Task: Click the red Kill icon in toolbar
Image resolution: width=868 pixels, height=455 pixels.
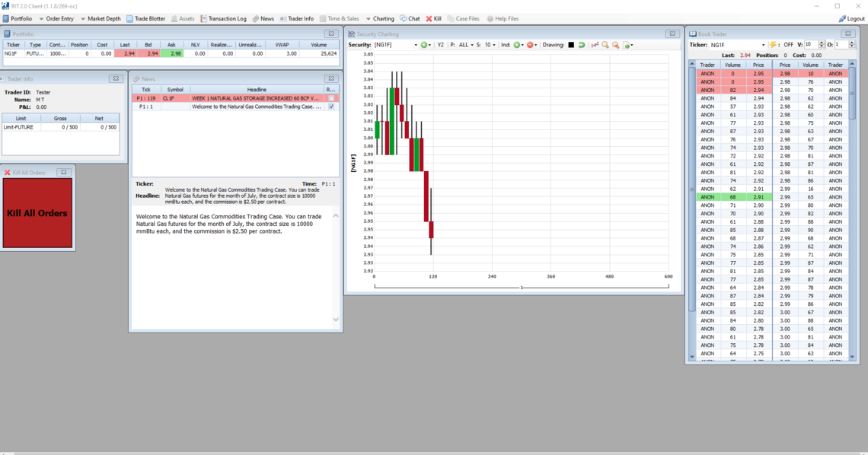Action: [433, 18]
